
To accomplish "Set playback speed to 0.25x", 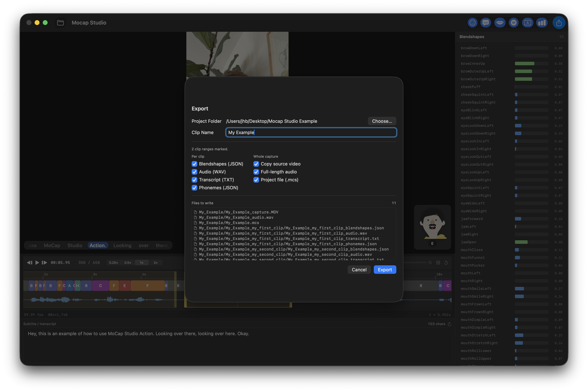I will point(113,263).
